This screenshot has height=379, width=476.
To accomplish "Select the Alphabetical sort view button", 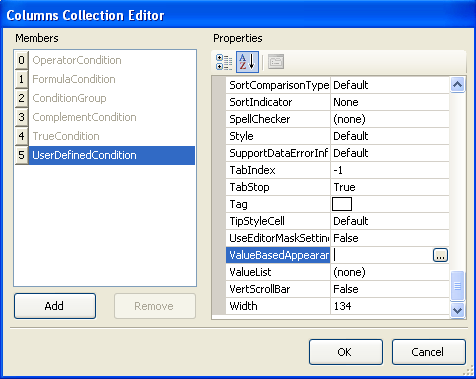I will (247, 62).
